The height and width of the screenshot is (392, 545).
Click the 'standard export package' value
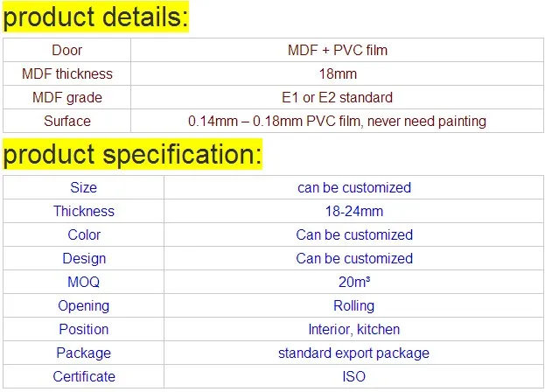pos(353,353)
